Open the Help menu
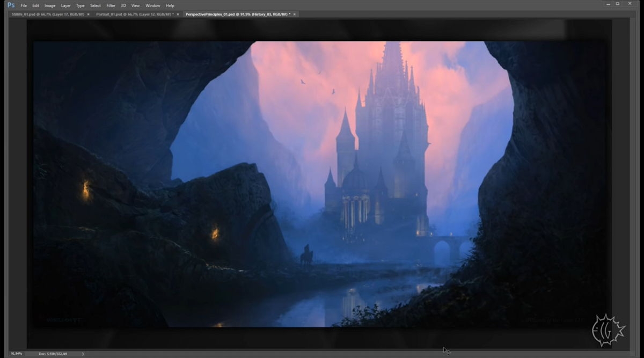 point(170,5)
